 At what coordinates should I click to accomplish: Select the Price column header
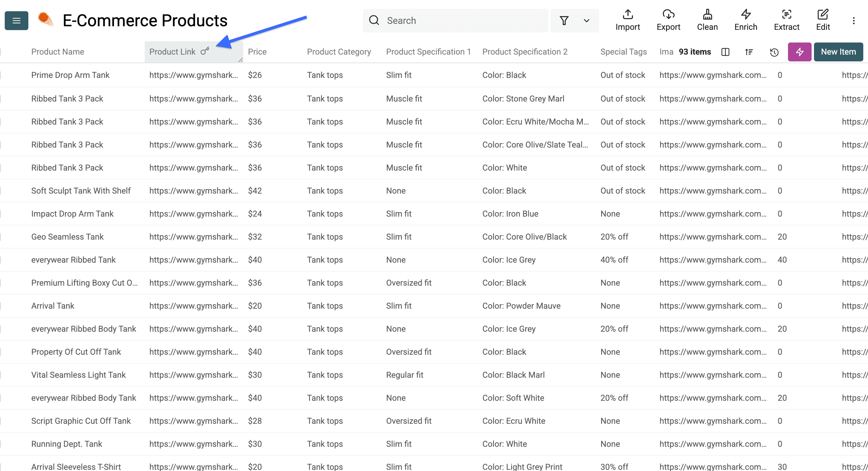pyautogui.click(x=257, y=52)
